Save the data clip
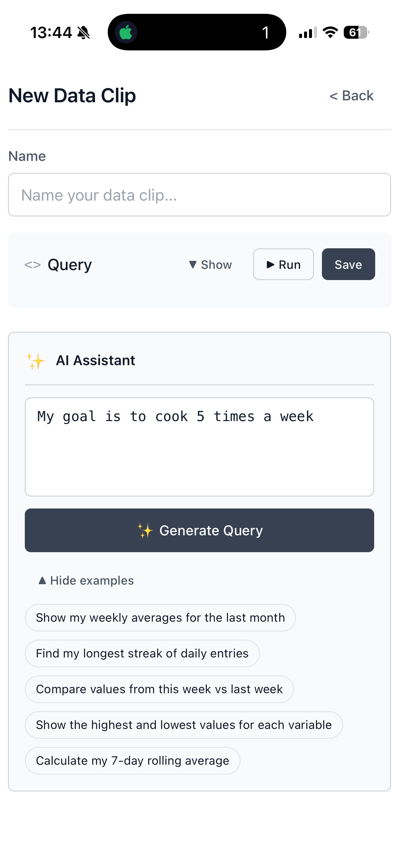Viewport: 399px width, 868px height. (x=348, y=265)
